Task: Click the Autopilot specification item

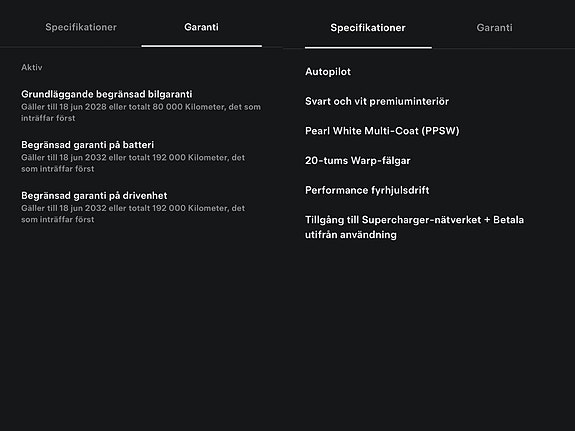Action: (328, 72)
